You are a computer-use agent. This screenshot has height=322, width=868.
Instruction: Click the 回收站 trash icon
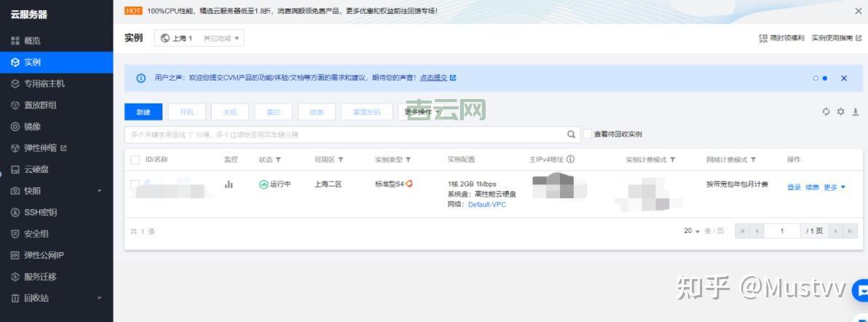tap(15, 298)
